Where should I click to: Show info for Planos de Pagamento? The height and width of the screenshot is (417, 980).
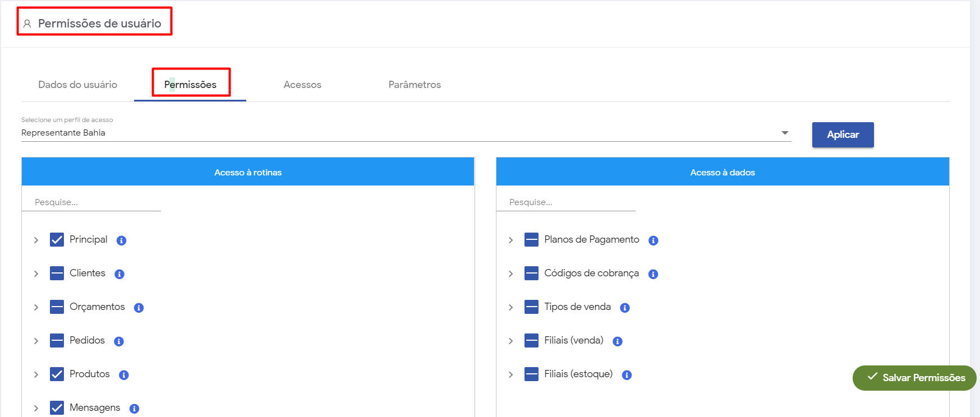(654, 240)
